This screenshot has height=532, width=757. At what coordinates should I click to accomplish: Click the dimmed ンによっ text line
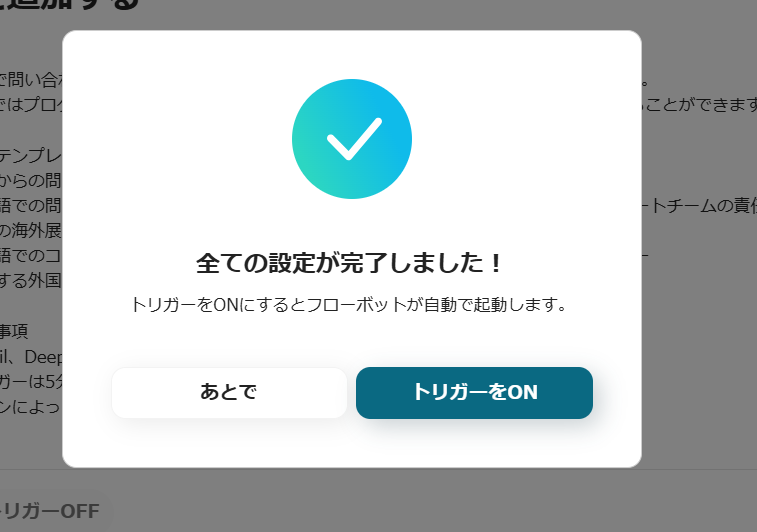[x=30, y=407]
